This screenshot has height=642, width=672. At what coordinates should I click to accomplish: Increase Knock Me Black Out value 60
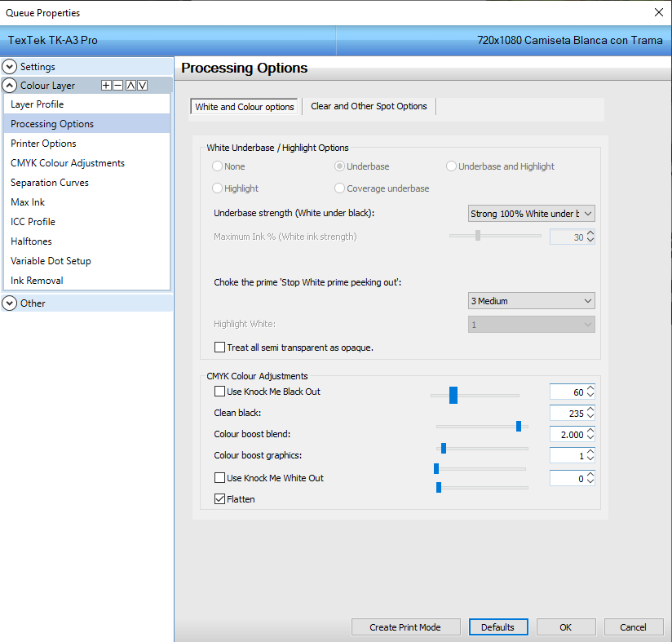pyautogui.click(x=590, y=387)
